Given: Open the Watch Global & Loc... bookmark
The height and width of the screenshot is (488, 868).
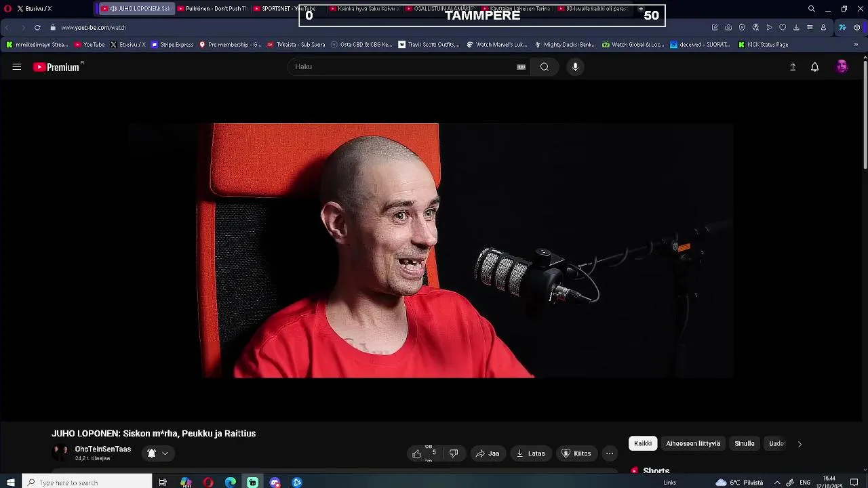Looking at the screenshot, I should pos(633,45).
